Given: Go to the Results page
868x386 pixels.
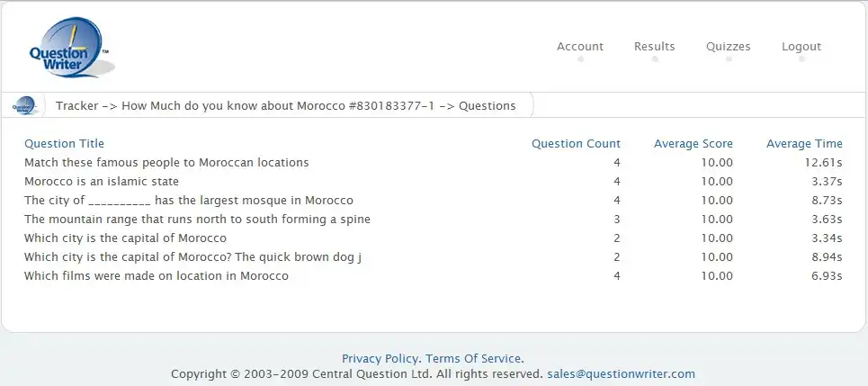Looking at the screenshot, I should coord(654,47).
